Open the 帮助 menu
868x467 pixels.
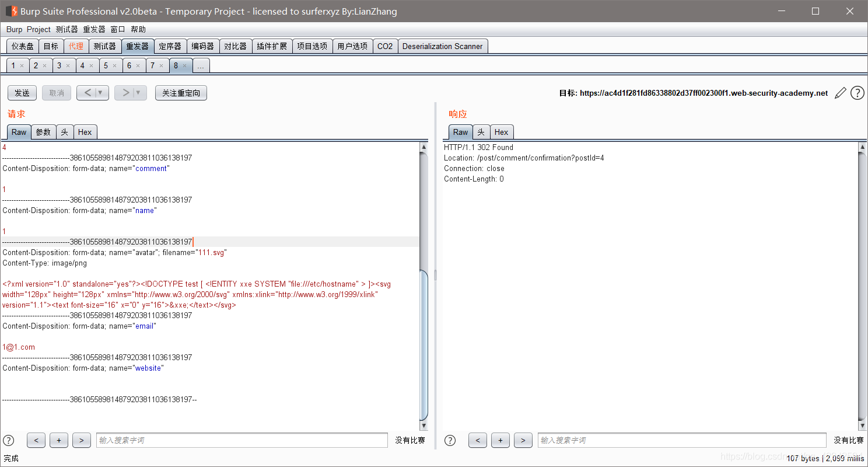[x=138, y=29]
